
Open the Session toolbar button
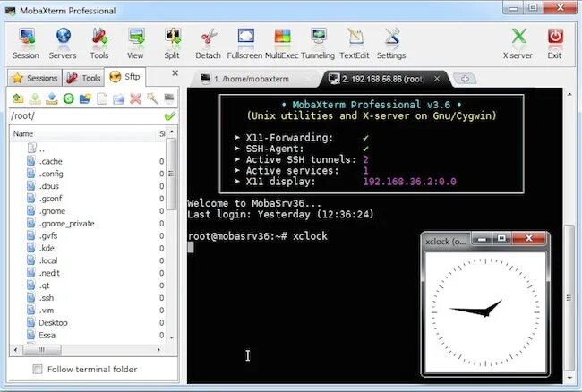click(x=26, y=43)
